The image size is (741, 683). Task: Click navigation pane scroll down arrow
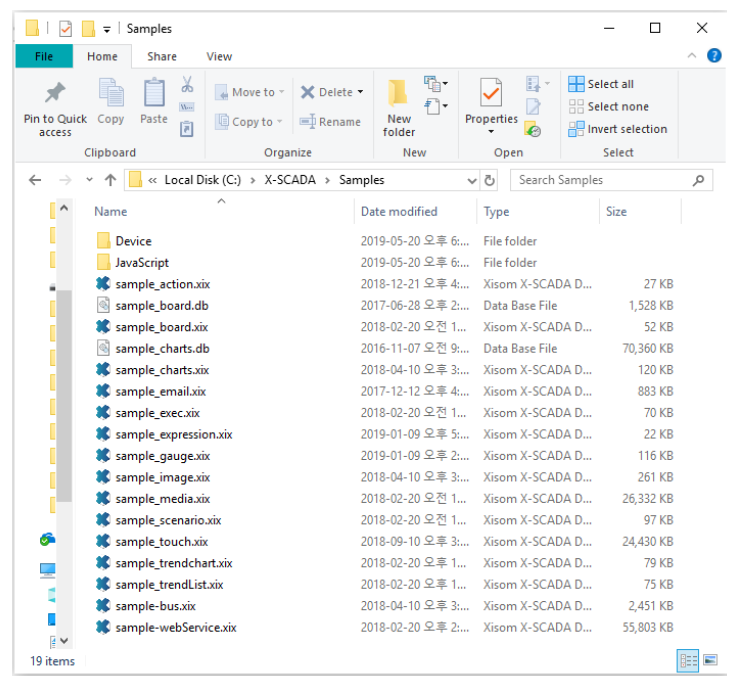pos(64,640)
